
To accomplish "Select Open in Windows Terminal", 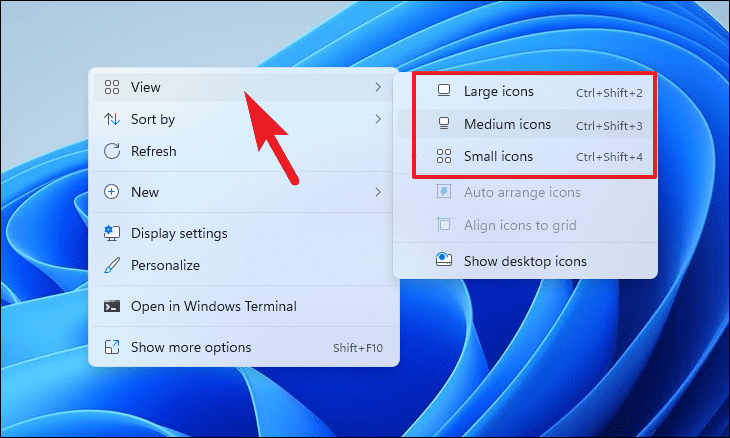I will point(244,306).
